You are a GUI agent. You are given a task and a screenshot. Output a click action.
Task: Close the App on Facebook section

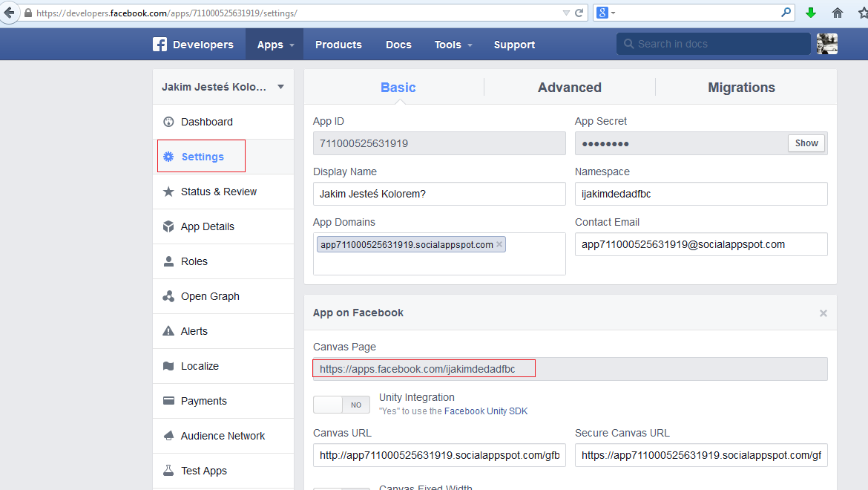click(x=823, y=313)
